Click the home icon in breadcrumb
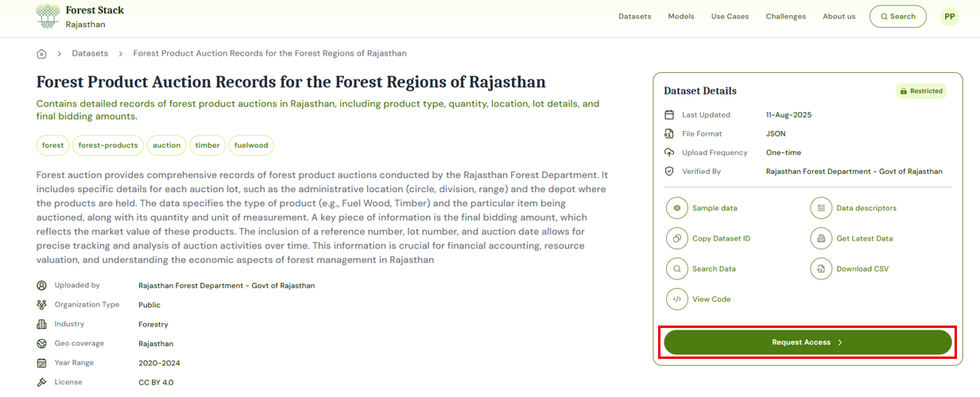The width and height of the screenshot is (980, 397). [41, 54]
